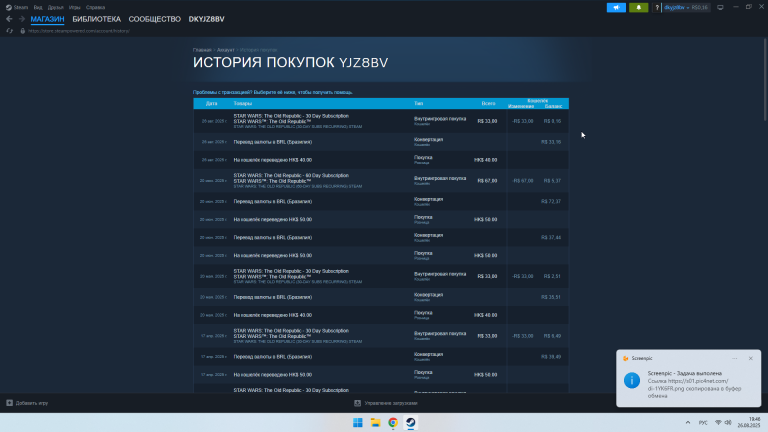Reload the page with refresh icon
Viewport: 768px width, 432px height.
(9, 31)
